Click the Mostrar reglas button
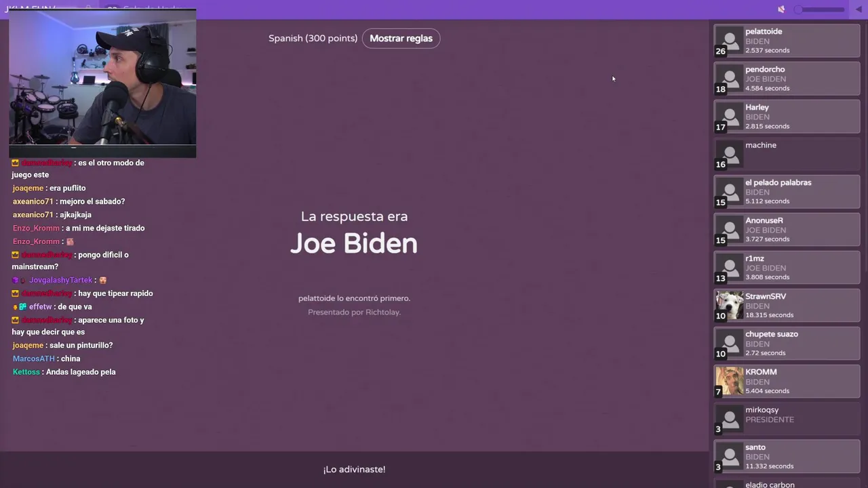The width and height of the screenshot is (868, 488). [x=401, y=39]
